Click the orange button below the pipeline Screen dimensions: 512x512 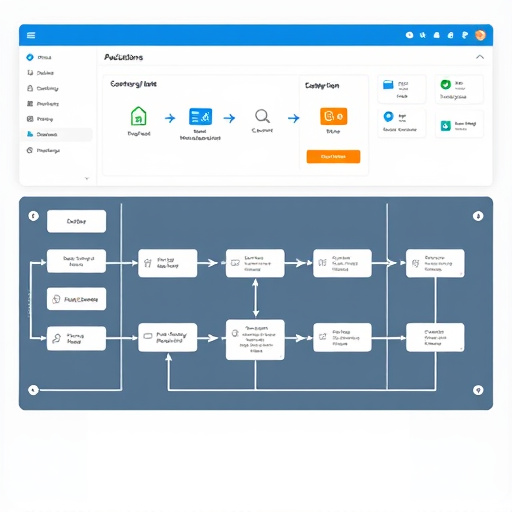(333, 157)
